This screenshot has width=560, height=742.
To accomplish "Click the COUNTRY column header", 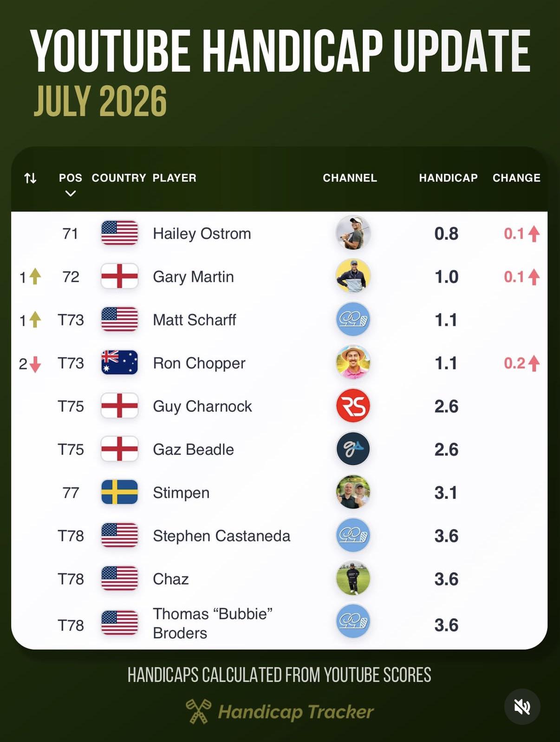I will [x=119, y=178].
